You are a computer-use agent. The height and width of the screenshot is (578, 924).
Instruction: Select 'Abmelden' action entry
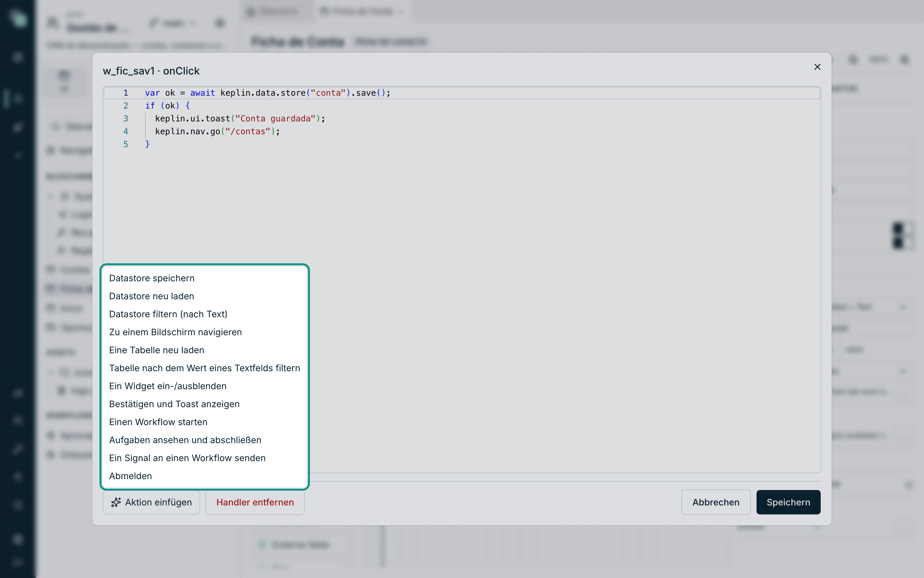click(x=205, y=476)
